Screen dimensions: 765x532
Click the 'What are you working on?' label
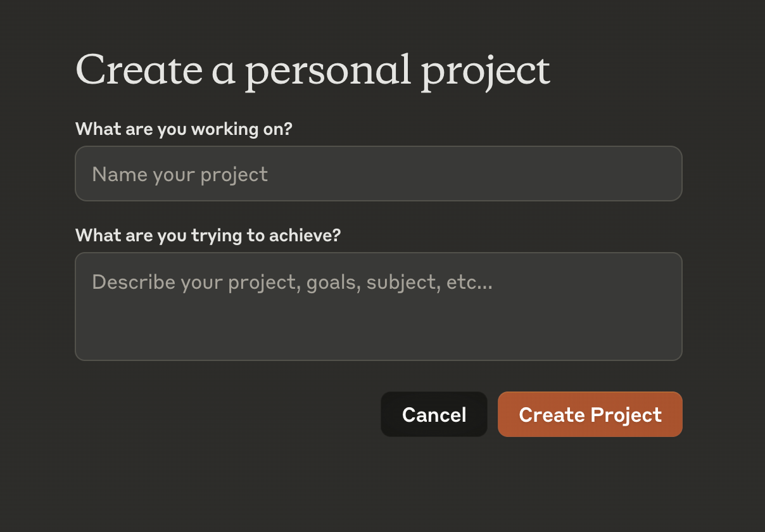[x=184, y=129]
